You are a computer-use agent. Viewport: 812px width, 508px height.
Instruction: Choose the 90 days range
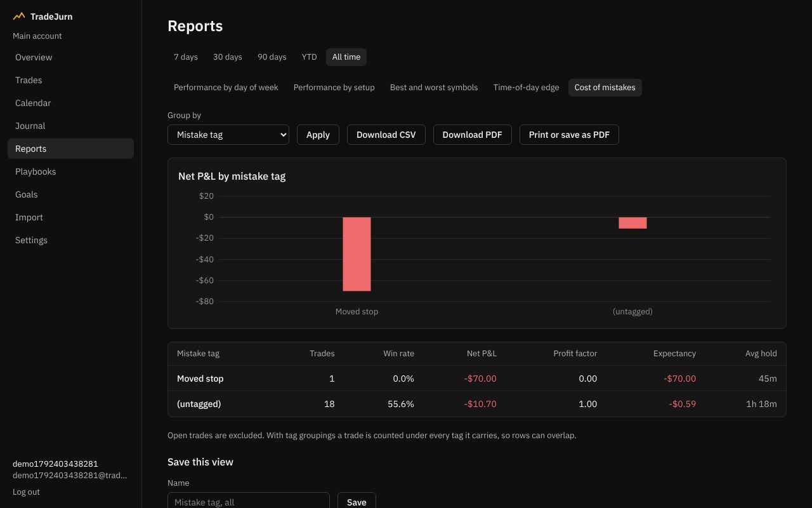[x=272, y=57]
